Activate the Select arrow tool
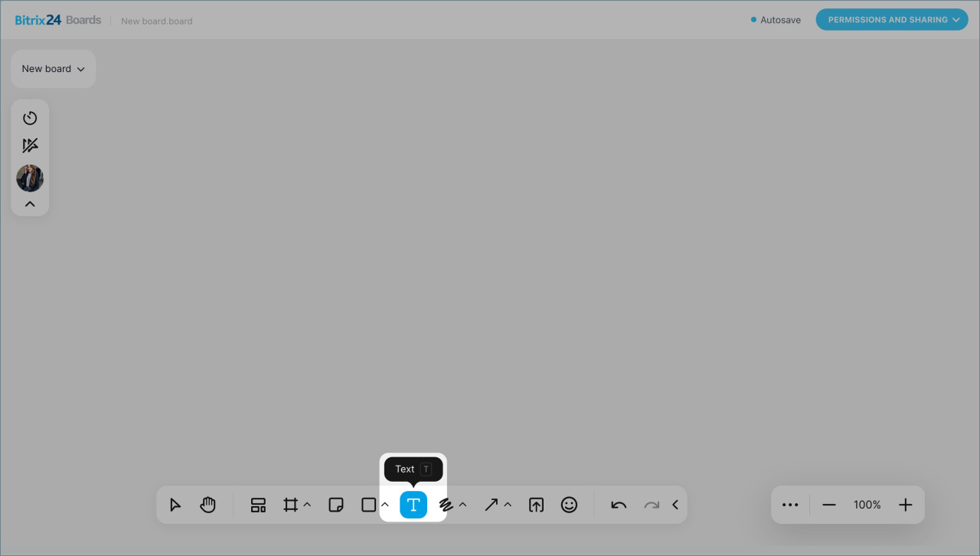This screenshot has height=556, width=980. (x=175, y=505)
